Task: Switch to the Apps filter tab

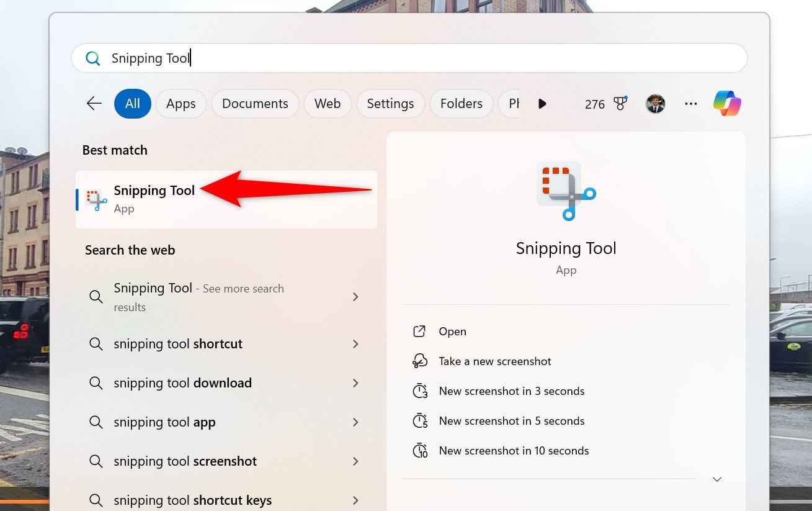Action: click(x=181, y=103)
